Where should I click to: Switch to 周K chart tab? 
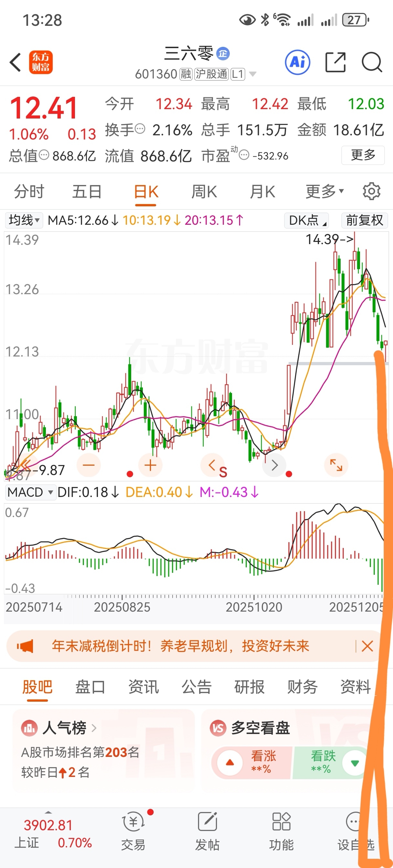pos(204,192)
